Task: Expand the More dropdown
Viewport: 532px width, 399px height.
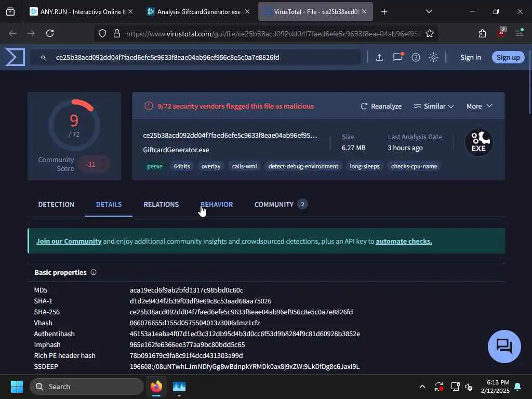Action: click(480, 106)
